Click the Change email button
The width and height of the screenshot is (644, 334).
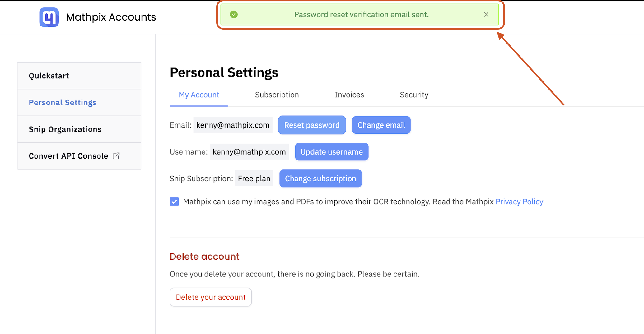381,125
